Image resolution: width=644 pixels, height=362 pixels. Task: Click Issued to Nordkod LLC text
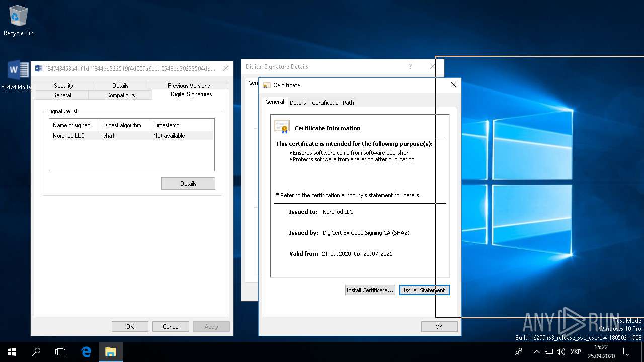338,212
